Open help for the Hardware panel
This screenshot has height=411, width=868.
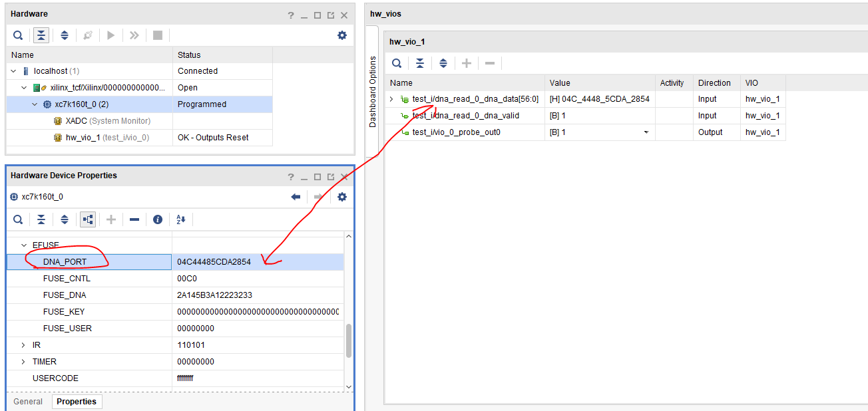point(291,15)
